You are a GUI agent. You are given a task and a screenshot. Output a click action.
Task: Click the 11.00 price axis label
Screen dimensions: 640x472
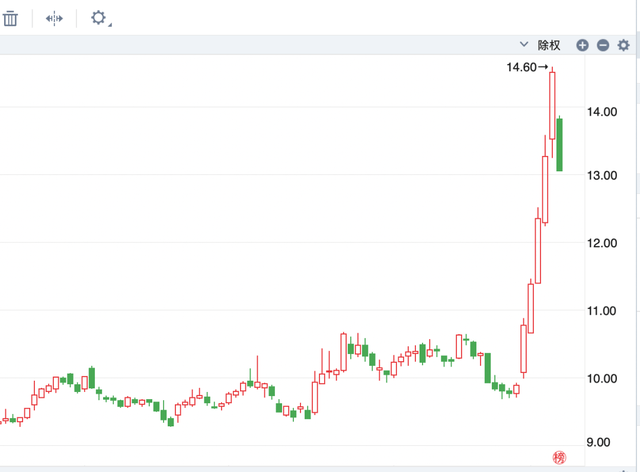(x=602, y=311)
